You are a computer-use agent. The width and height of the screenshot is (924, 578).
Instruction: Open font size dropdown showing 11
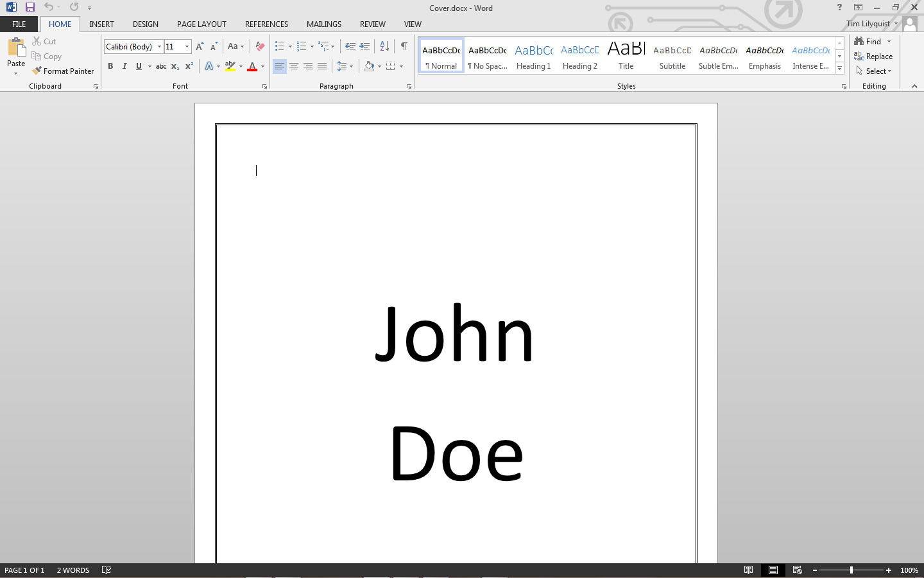187,46
